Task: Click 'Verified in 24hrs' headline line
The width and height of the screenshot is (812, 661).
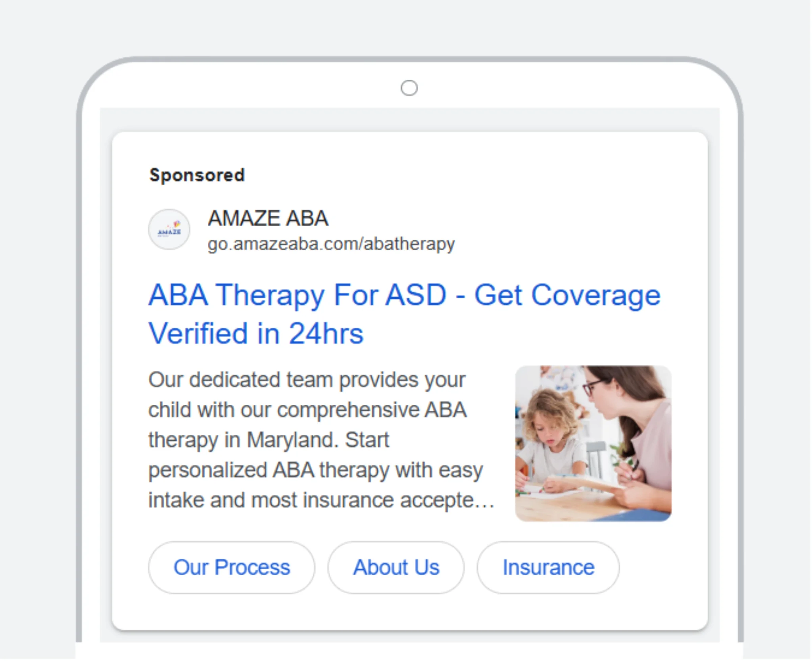Action: (256, 333)
